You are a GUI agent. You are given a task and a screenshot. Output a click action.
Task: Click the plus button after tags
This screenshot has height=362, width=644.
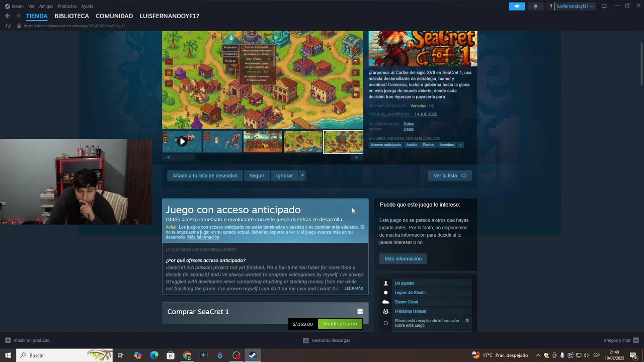460,145
